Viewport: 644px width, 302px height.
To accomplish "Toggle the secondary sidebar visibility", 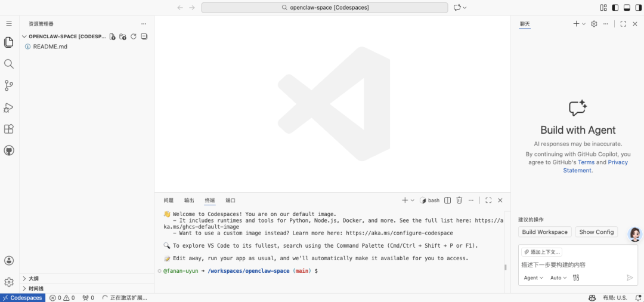I will (x=638, y=7).
